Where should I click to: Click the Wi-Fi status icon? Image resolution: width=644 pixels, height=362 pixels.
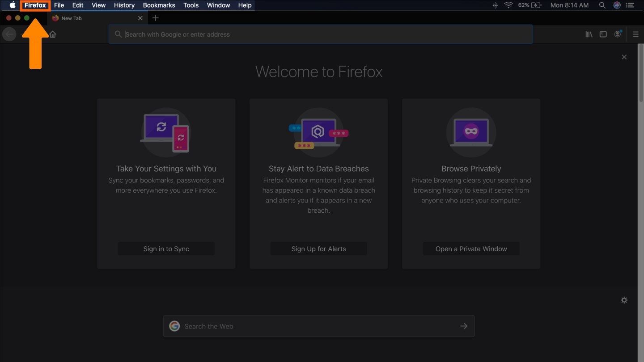pyautogui.click(x=508, y=5)
